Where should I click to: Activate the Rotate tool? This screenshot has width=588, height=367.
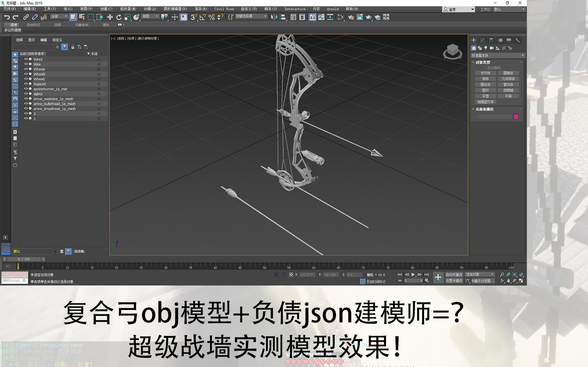click(119, 17)
